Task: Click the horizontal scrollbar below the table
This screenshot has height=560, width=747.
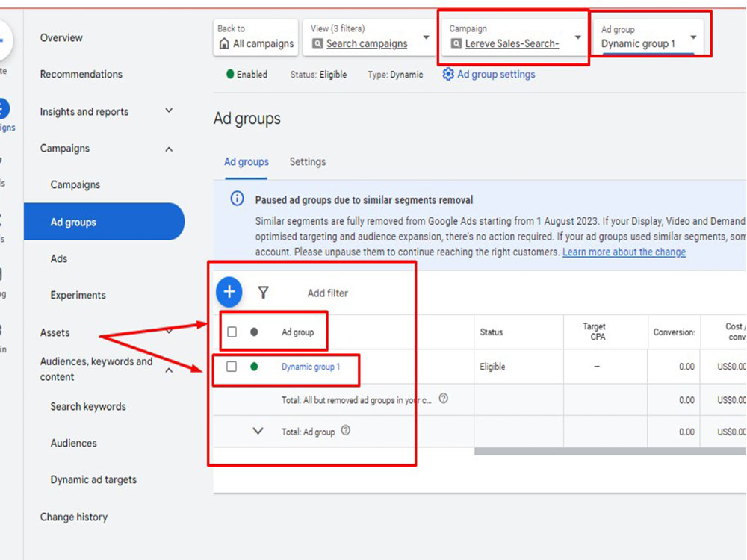Action: pos(610,452)
